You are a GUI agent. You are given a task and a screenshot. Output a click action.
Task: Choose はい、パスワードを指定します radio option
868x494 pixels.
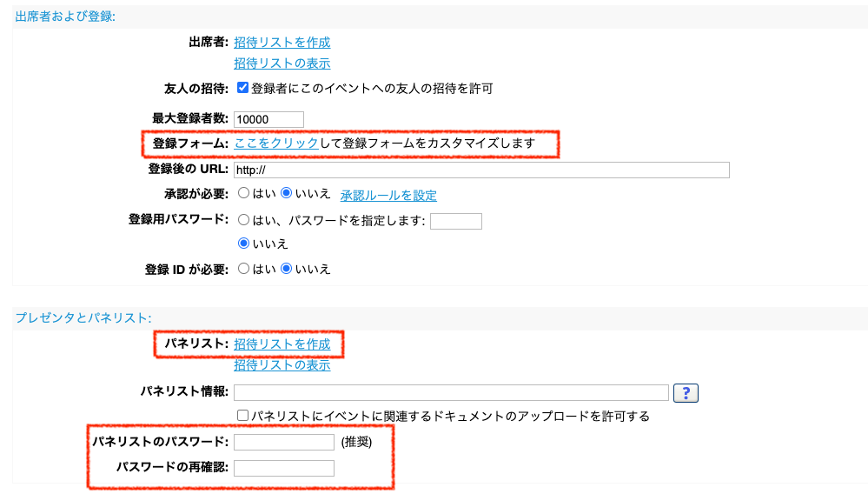pyautogui.click(x=243, y=220)
